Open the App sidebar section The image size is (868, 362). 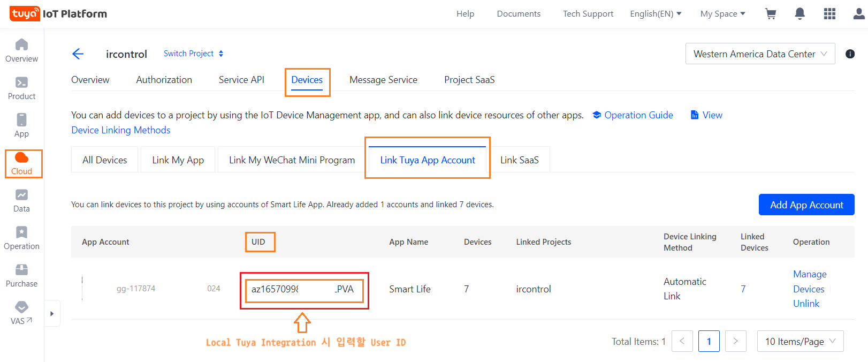[x=21, y=126]
